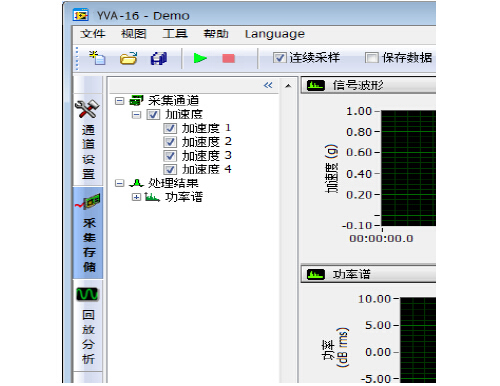Uncheck the 加速度 1 channel checkbox
The image size is (500, 386).
tap(170, 128)
